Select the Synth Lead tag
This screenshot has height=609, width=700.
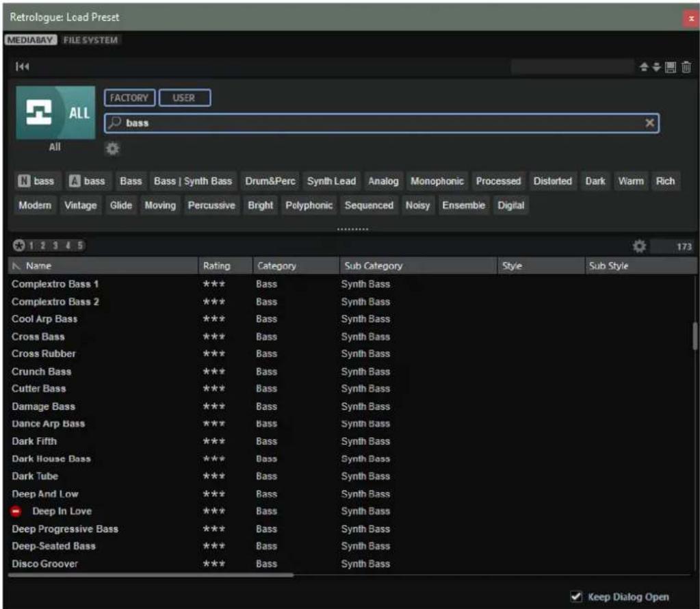(x=332, y=181)
